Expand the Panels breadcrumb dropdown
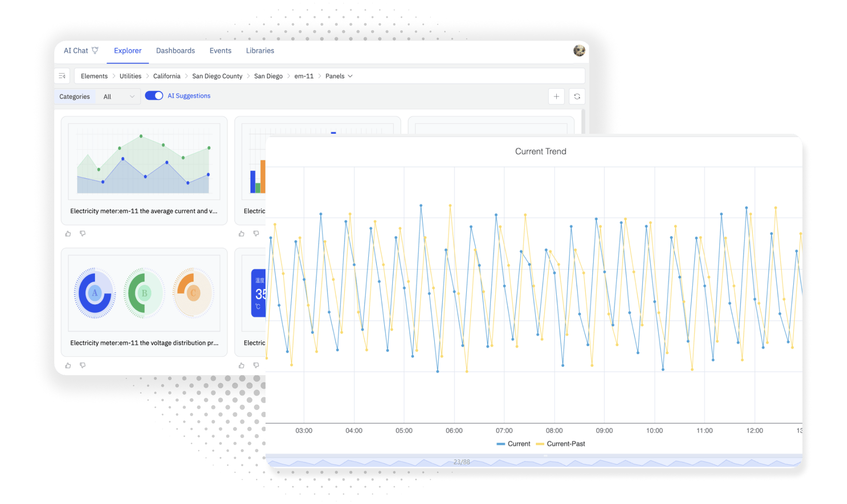 [x=339, y=76]
